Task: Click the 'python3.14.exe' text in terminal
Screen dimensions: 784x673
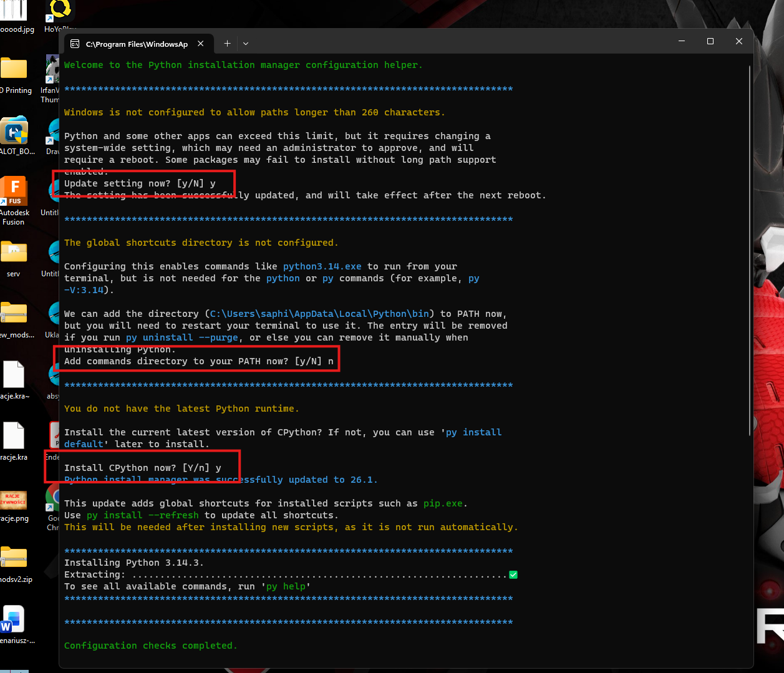Action: point(322,266)
